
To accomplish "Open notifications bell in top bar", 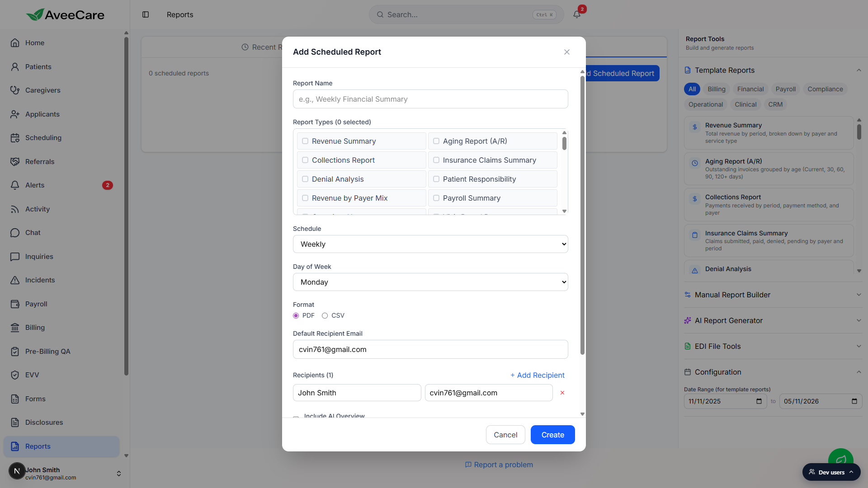I will pos(577,14).
